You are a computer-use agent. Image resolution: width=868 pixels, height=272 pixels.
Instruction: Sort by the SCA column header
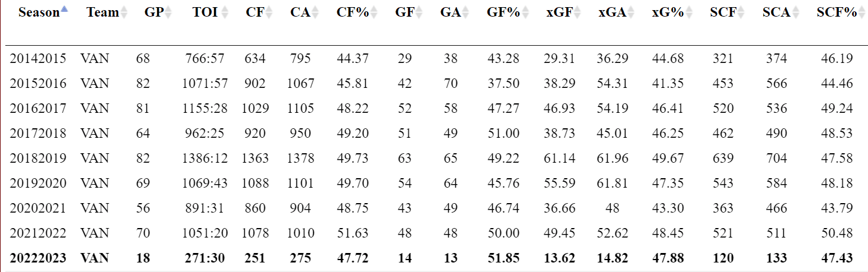coord(776,12)
